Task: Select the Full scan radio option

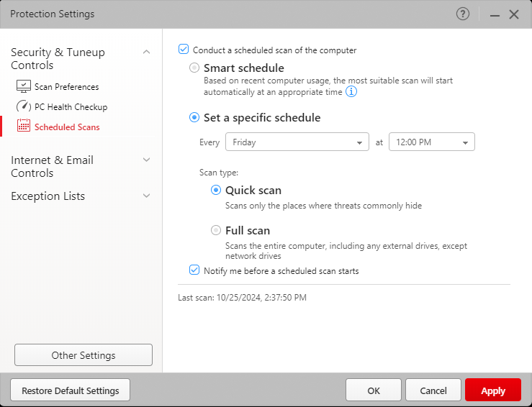Action: pos(216,231)
